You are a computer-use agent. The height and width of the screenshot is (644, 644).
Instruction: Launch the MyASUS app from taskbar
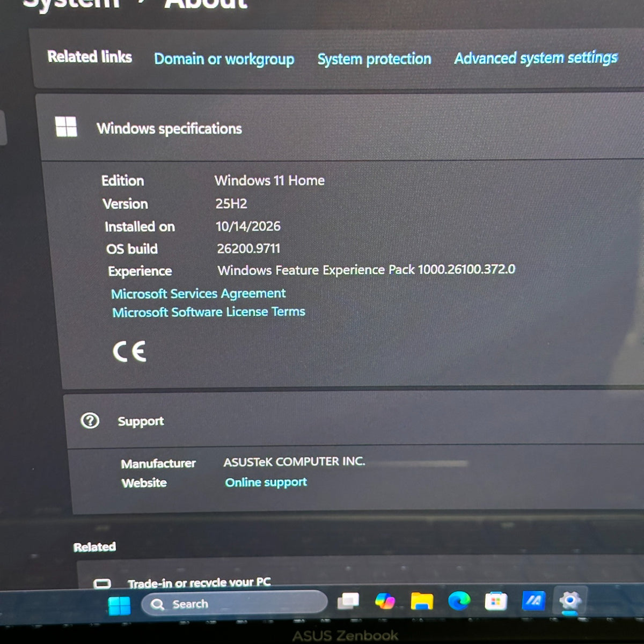[533, 601]
